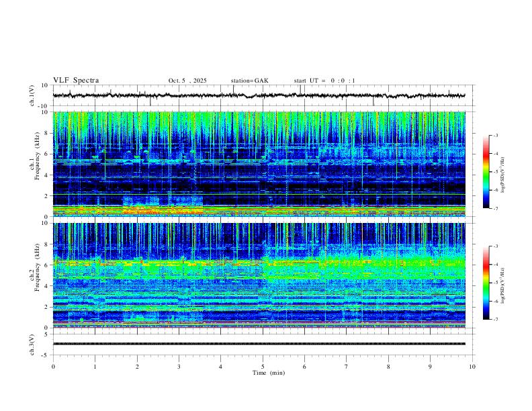532x411 pixels.
Task: Click the "ch.1(V)" waveform axis label
Action: coord(32,95)
